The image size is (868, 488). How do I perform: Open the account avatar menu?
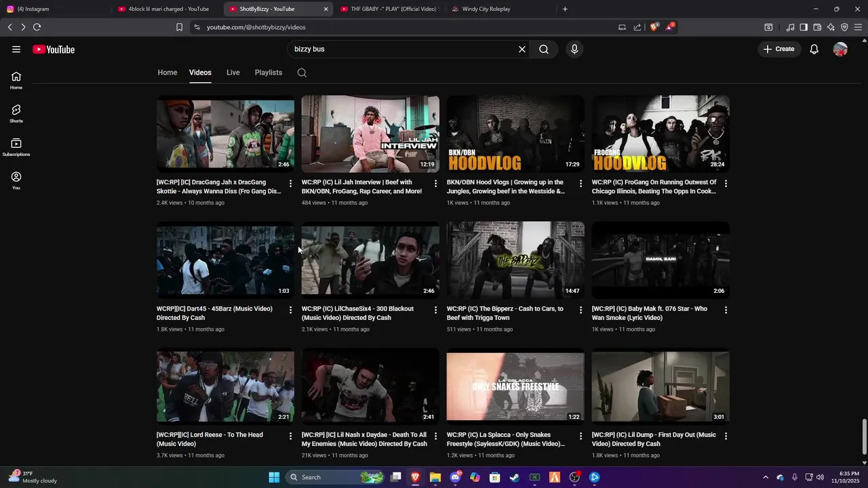point(840,49)
